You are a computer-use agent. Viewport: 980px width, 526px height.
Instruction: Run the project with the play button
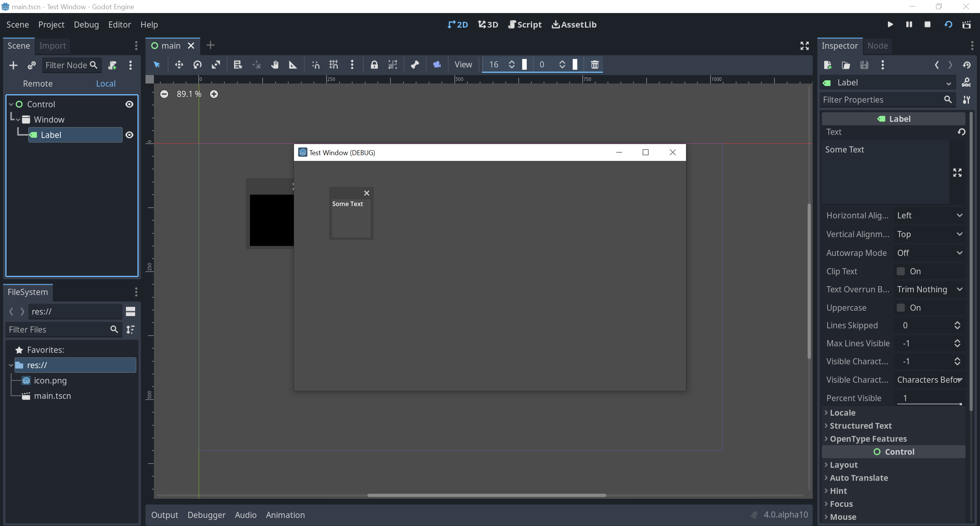[890, 24]
